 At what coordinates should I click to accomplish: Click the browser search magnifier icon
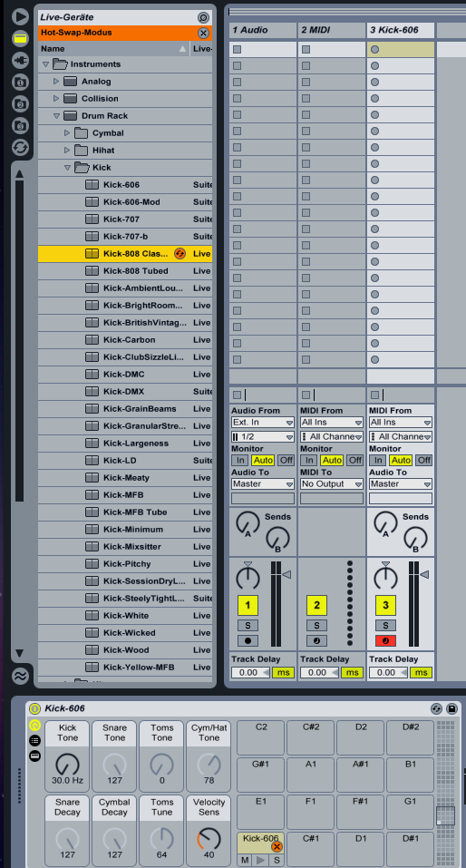coord(203,18)
